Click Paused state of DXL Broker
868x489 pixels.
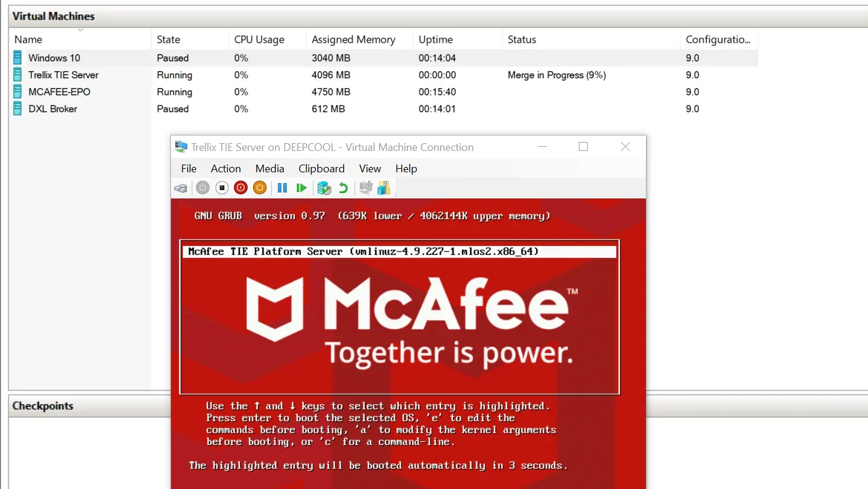173,109
